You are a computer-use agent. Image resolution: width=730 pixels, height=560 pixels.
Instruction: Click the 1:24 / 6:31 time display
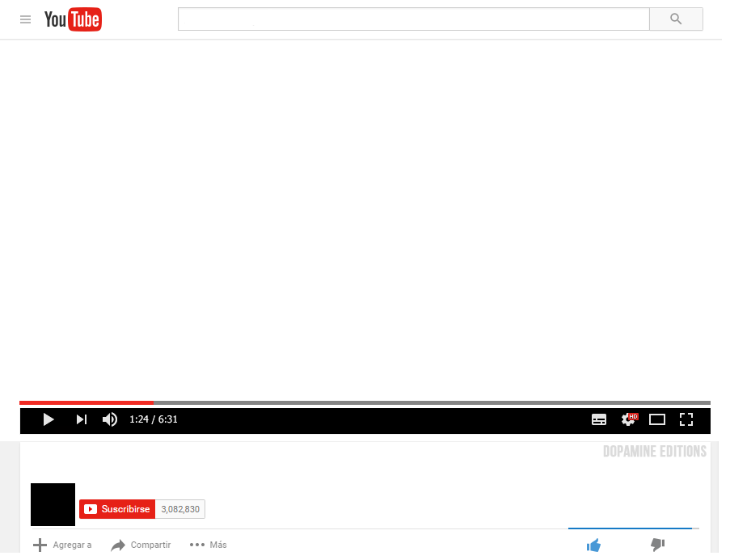click(x=153, y=419)
